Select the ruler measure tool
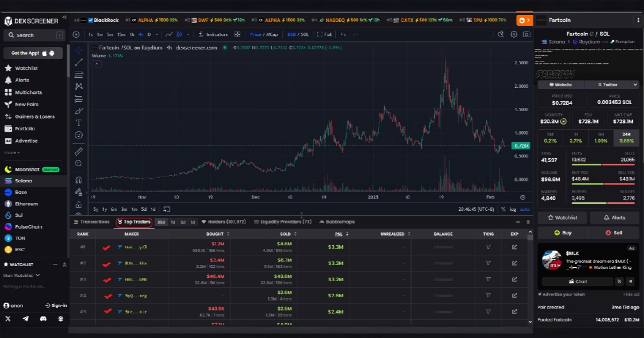The height and width of the screenshot is (338, 644). point(79,151)
